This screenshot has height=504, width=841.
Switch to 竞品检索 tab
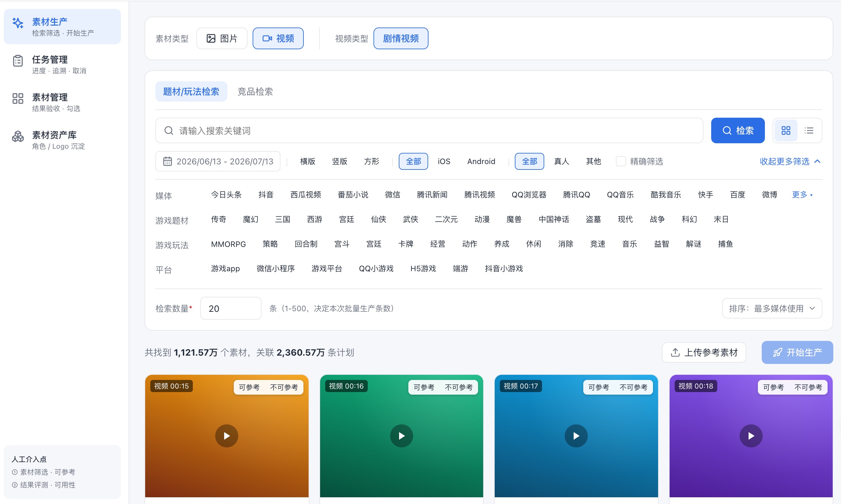coord(255,91)
